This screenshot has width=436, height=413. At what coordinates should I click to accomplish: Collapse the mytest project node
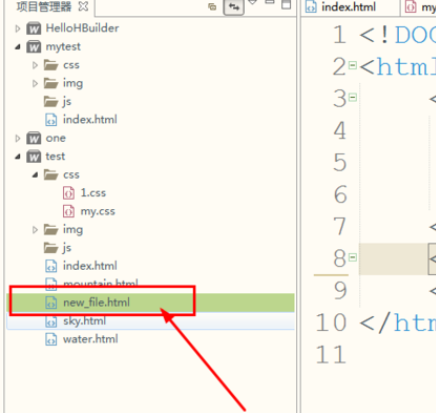[17, 47]
